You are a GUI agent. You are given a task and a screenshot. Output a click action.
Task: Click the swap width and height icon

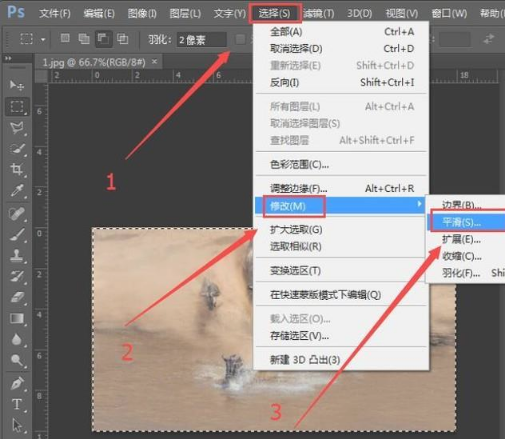pyautogui.click(x=489, y=39)
